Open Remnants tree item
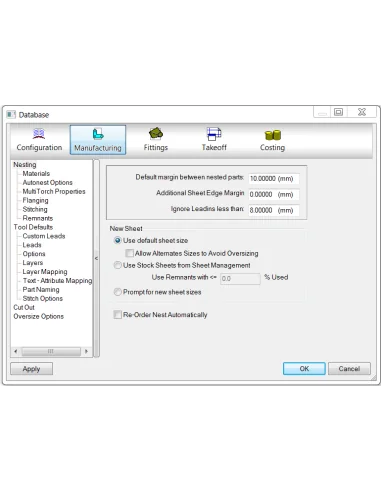 click(38, 218)
